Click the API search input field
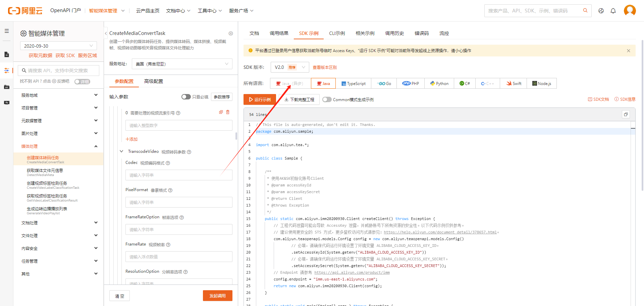This screenshot has width=644, height=306. 58,71
